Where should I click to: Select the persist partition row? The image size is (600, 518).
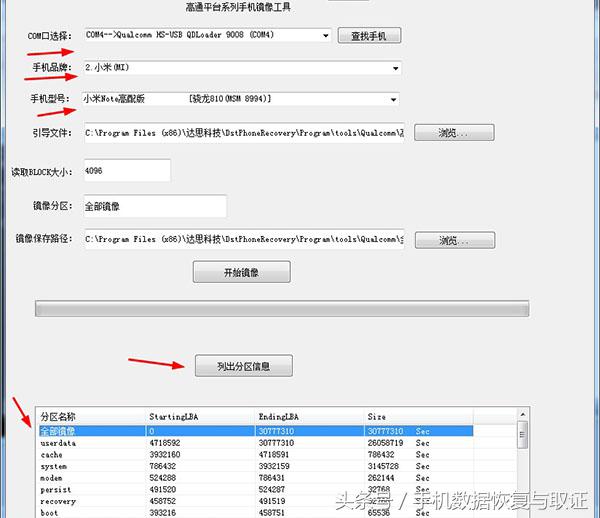pos(256,490)
